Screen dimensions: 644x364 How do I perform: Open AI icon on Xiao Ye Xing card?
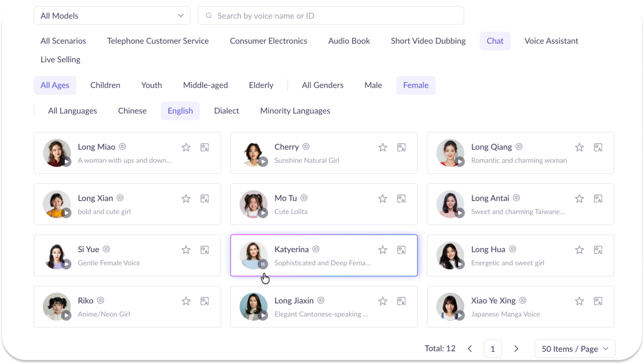point(598,301)
